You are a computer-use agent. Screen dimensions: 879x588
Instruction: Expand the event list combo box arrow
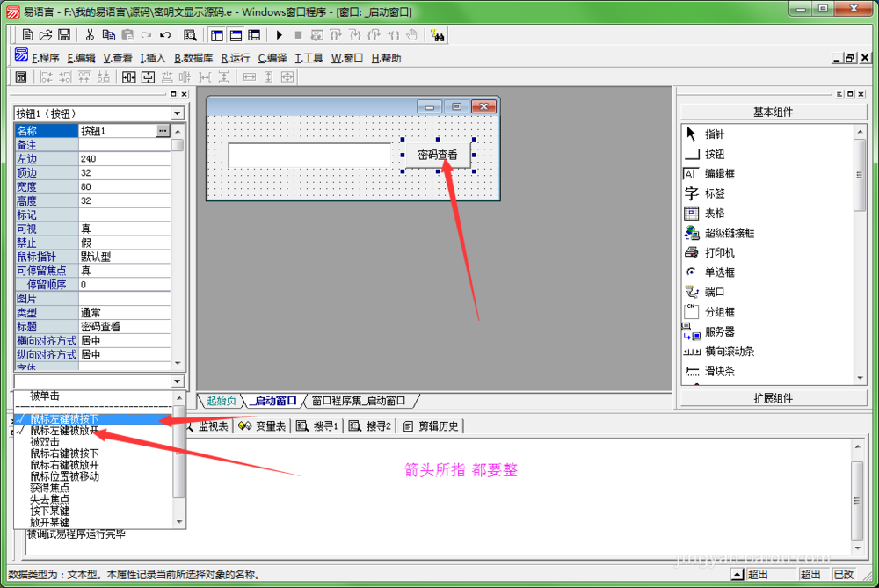tap(178, 381)
